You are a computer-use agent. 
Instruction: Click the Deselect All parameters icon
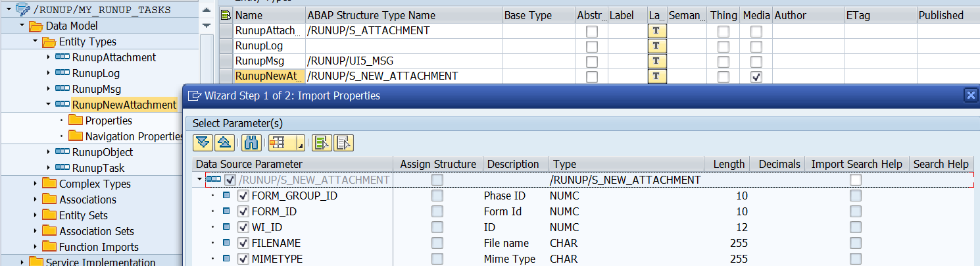coord(345,142)
